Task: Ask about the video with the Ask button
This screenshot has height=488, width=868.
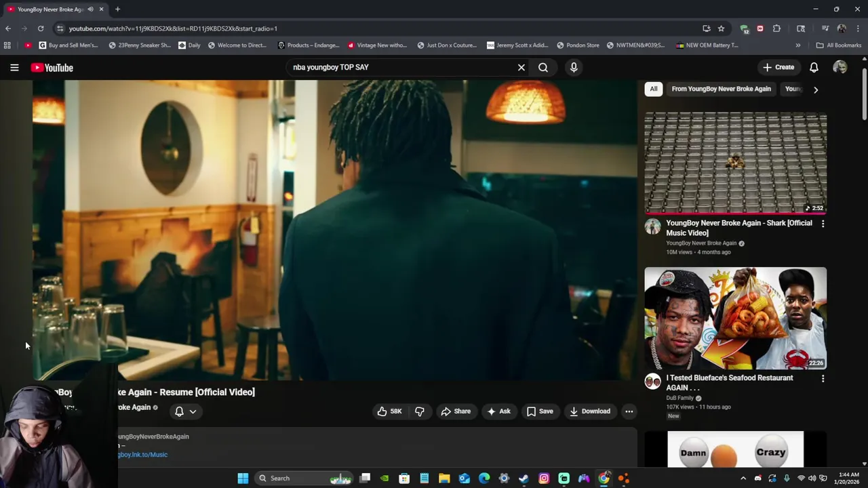Action: (x=498, y=411)
